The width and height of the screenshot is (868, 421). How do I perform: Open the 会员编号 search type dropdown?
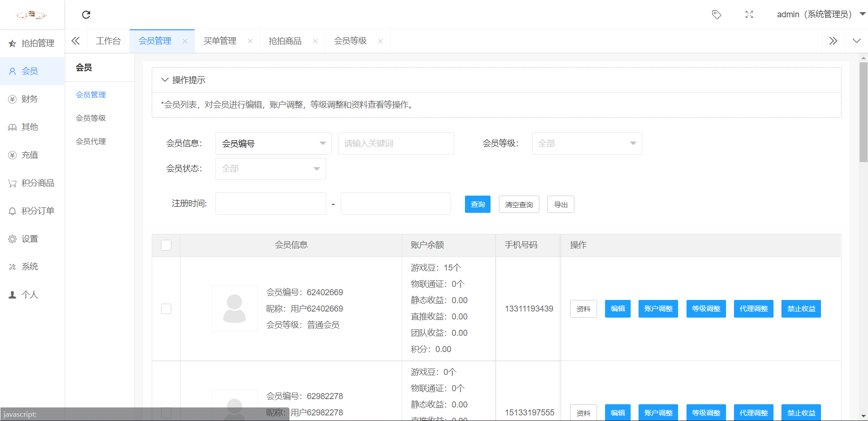point(274,143)
